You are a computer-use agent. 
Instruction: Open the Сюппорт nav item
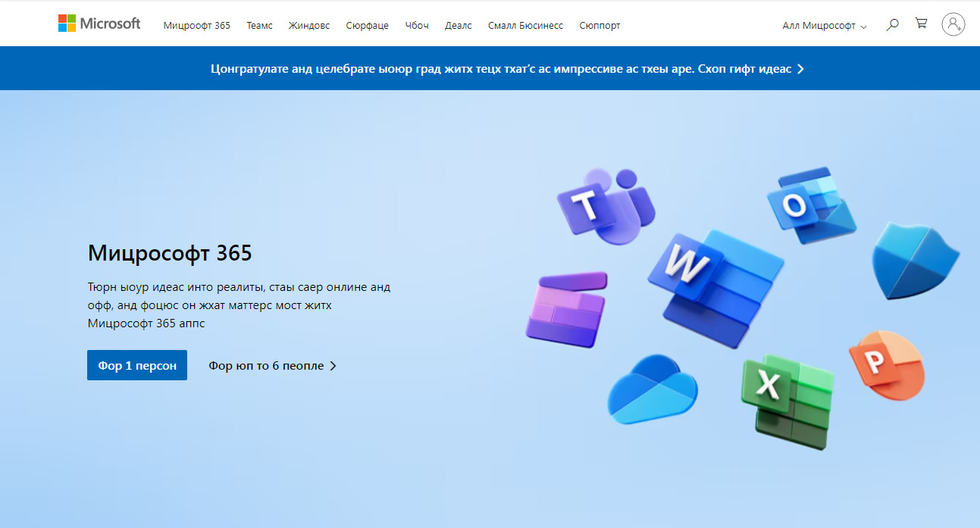point(600,26)
